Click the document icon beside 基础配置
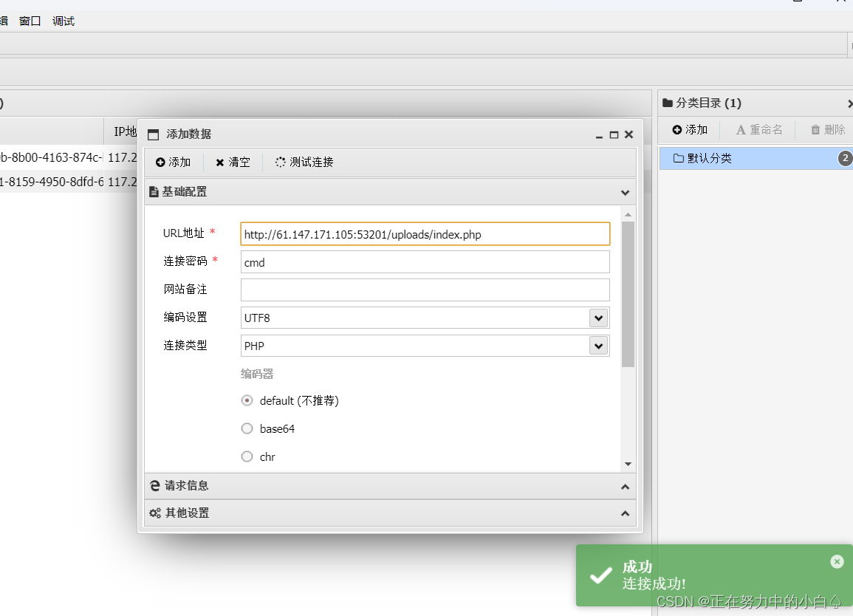 (154, 192)
